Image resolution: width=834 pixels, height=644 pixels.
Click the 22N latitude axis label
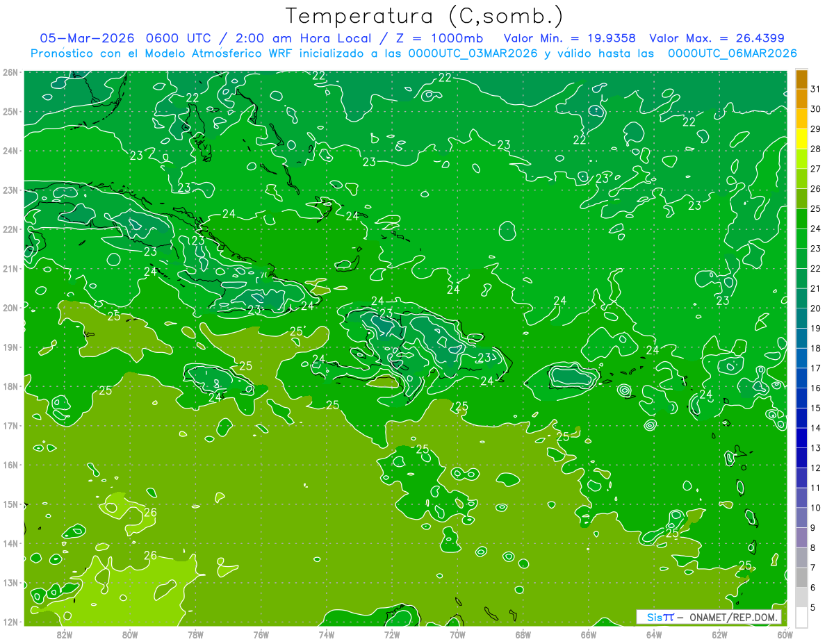point(10,229)
